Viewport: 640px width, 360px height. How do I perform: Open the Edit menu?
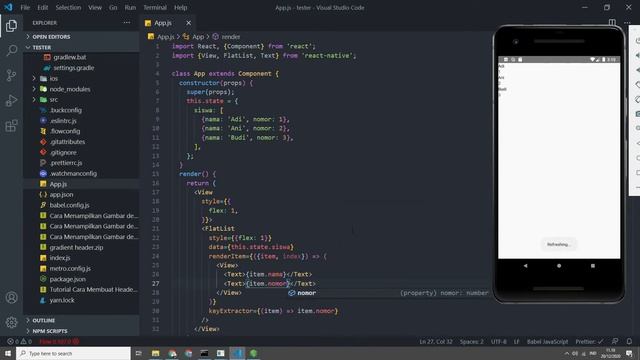pyautogui.click(x=42, y=7)
